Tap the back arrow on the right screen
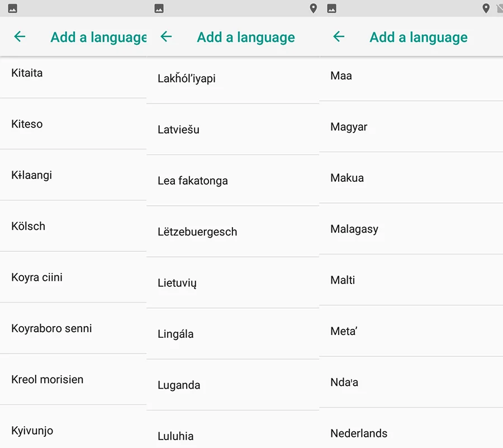Viewport: 503px width, 448px height. point(339,36)
